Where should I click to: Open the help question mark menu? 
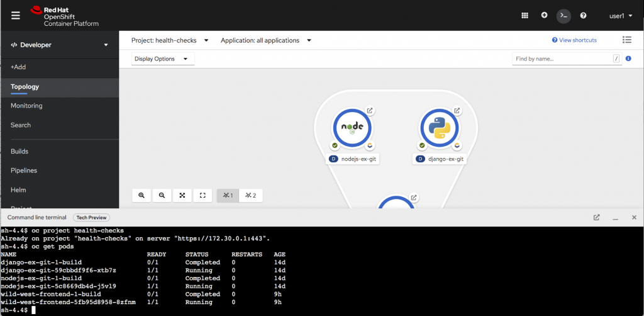tap(584, 15)
